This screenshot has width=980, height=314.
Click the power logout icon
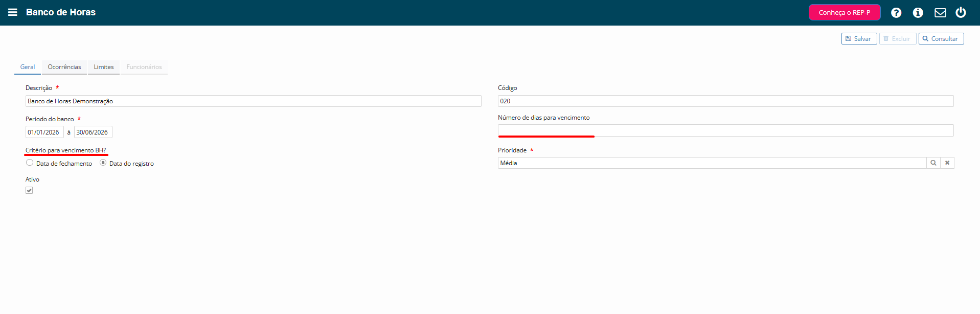click(961, 12)
